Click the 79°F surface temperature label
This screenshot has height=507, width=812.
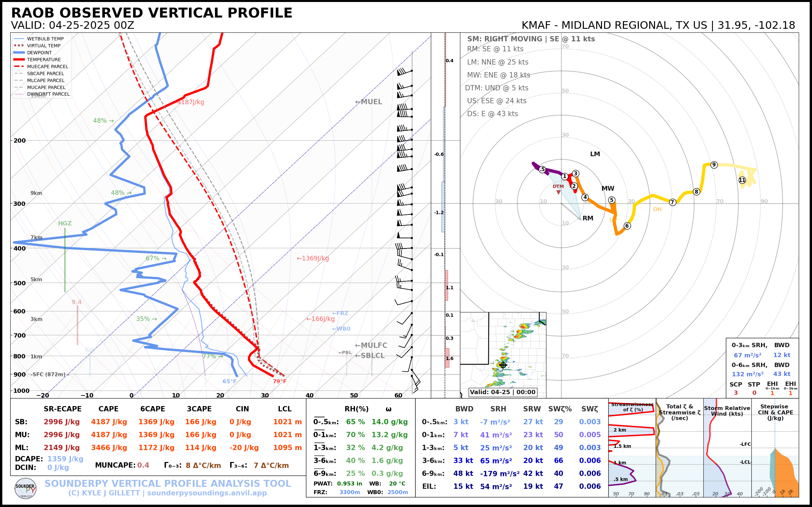[279, 381]
